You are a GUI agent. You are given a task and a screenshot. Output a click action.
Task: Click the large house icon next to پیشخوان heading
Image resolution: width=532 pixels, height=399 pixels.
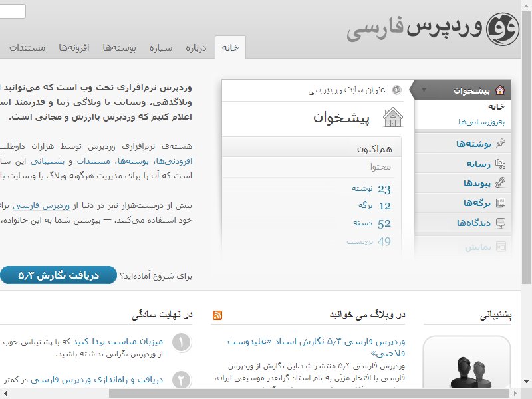[392, 117]
